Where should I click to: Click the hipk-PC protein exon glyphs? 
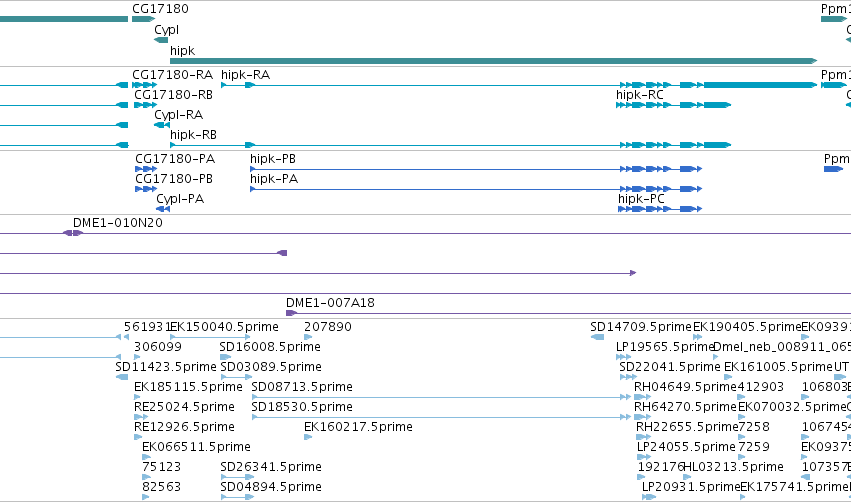pos(660,209)
